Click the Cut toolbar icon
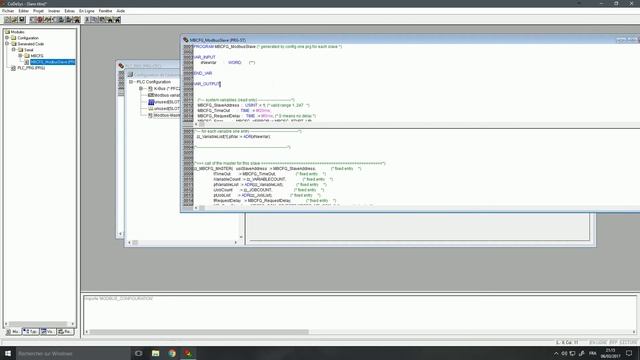 (x=88, y=19)
